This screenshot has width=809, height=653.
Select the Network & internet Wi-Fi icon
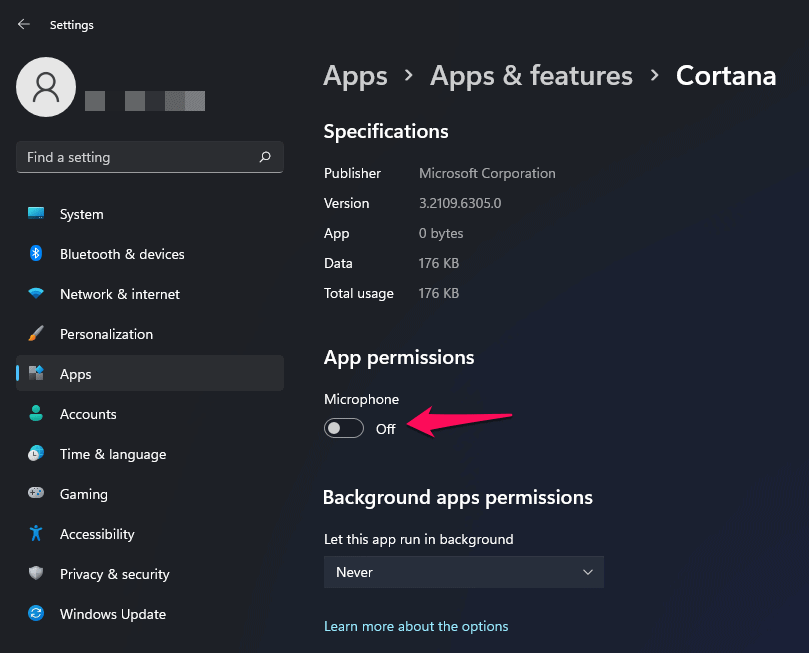pos(36,294)
